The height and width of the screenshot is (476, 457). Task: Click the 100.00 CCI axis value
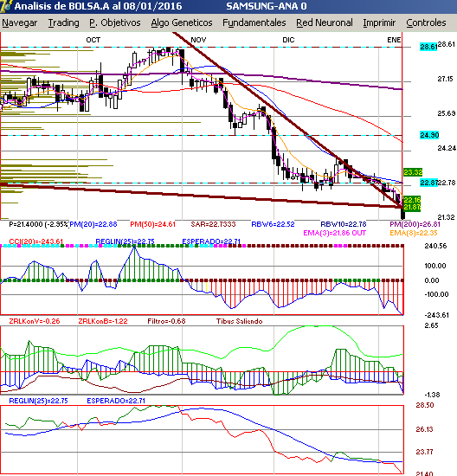pyautogui.click(x=434, y=266)
